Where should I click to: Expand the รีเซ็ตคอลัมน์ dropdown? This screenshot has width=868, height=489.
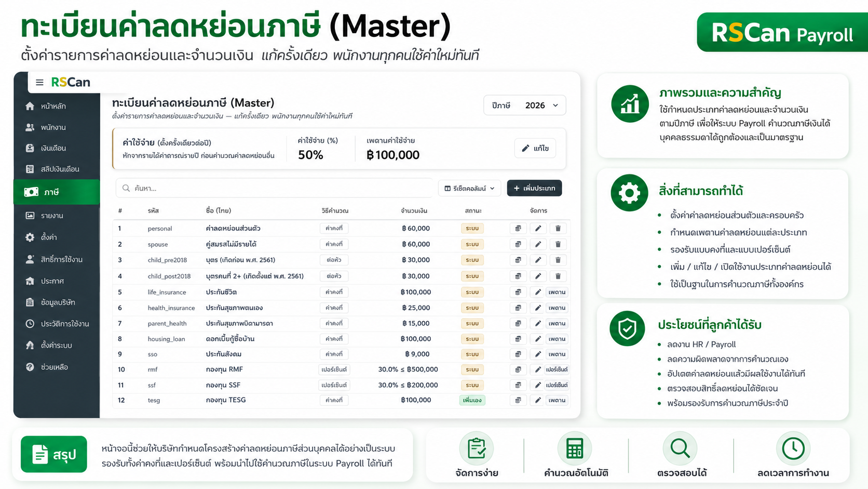click(x=470, y=188)
